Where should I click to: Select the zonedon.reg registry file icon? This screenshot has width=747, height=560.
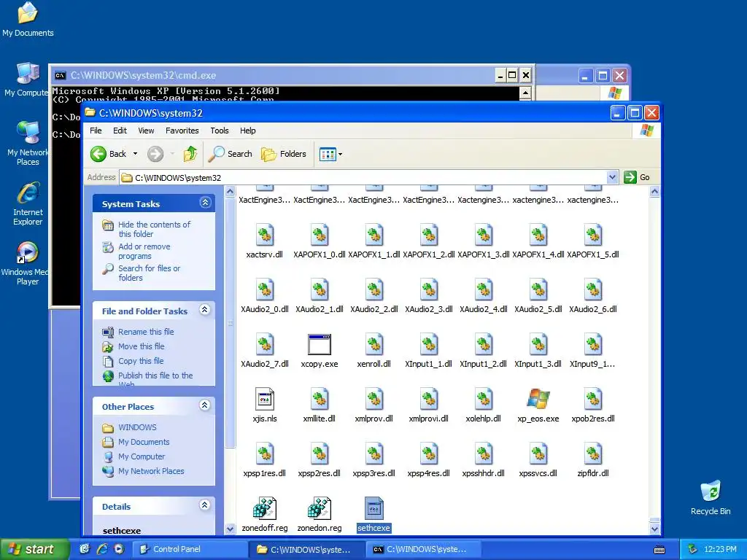click(320, 508)
